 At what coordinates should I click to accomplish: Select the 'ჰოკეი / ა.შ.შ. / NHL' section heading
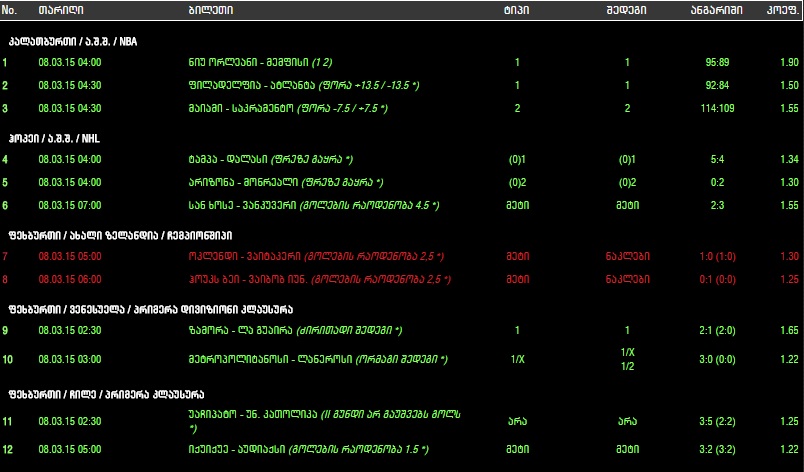pos(54,138)
